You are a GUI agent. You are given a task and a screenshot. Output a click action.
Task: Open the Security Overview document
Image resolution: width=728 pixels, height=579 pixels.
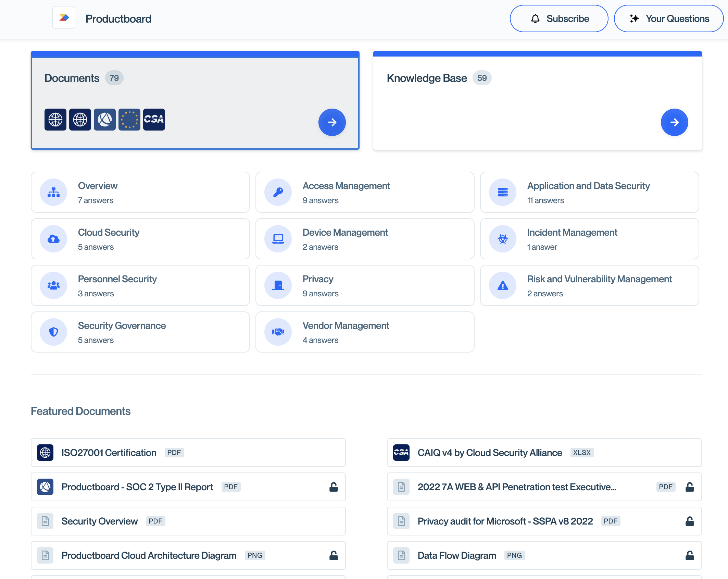[188, 521]
